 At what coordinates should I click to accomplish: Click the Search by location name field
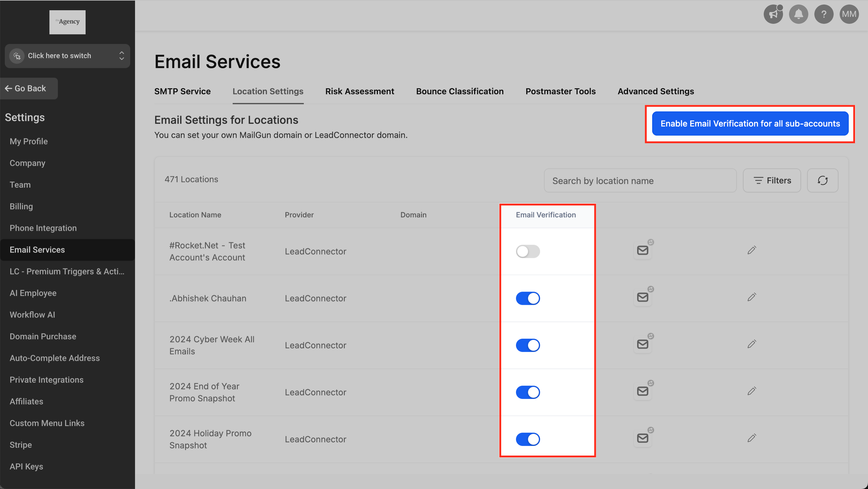tap(640, 181)
